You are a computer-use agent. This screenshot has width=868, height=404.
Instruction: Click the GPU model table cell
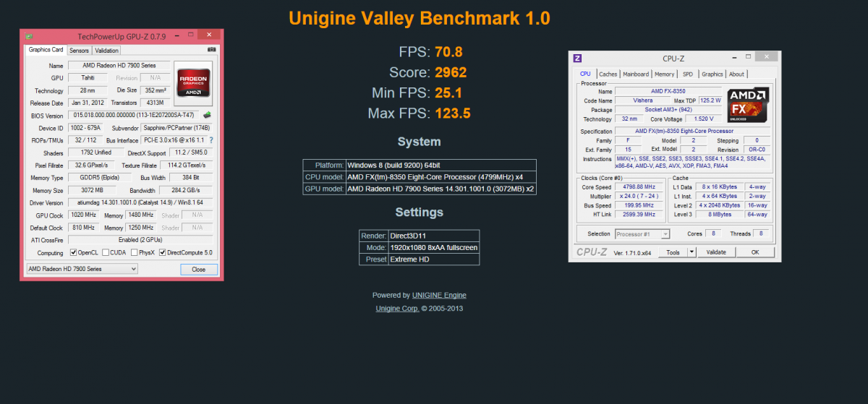(441, 189)
